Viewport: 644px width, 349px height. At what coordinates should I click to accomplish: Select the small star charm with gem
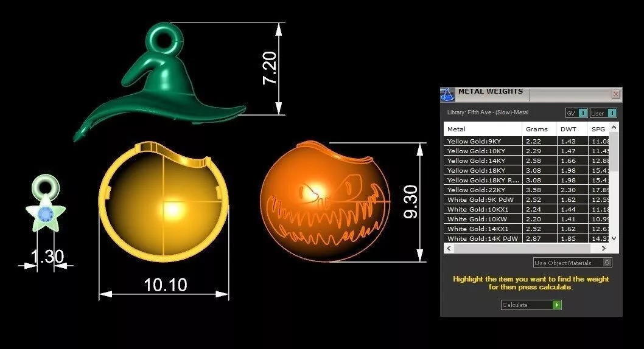45,204
